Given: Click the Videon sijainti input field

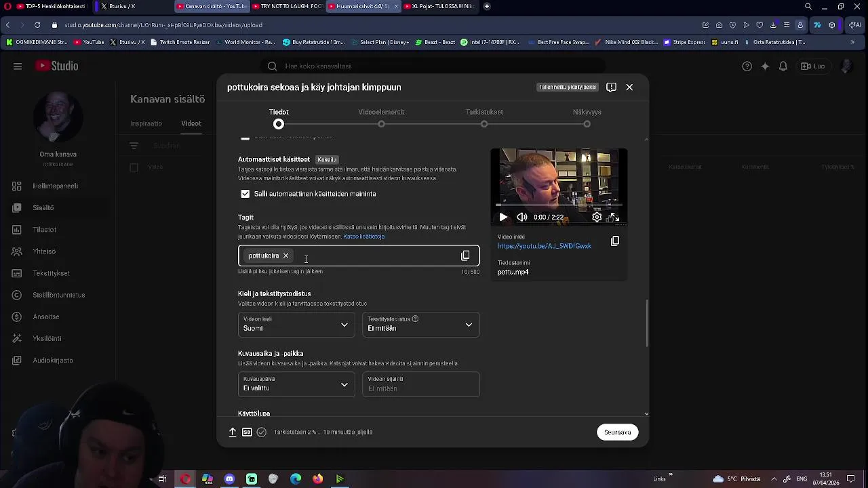Looking at the screenshot, I should coord(420,384).
